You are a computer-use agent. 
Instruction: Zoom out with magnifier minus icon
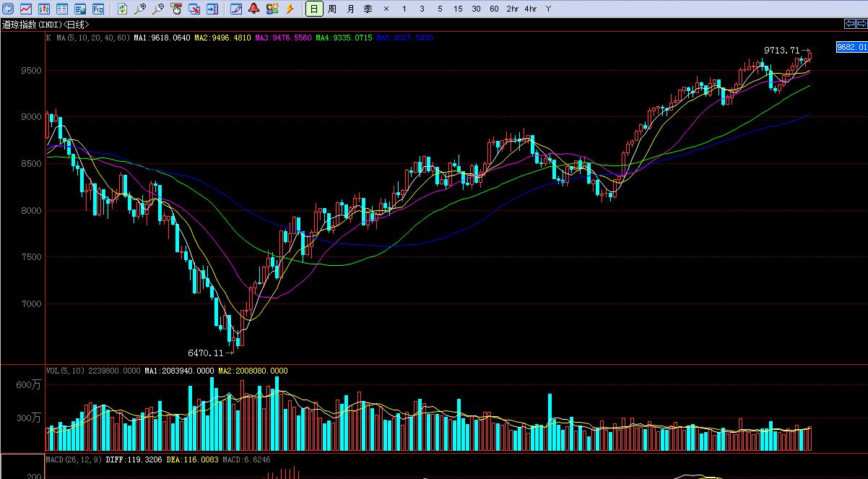158,9
